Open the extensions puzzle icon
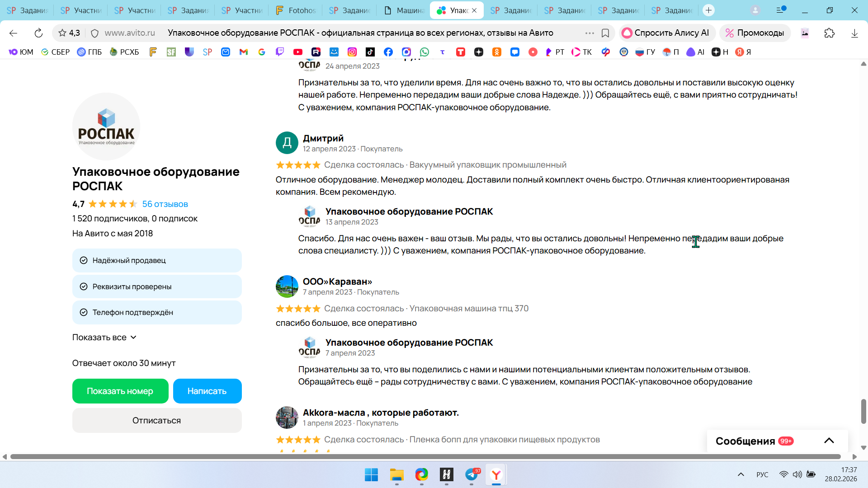The width and height of the screenshot is (868, 488). tap(829, 33)
